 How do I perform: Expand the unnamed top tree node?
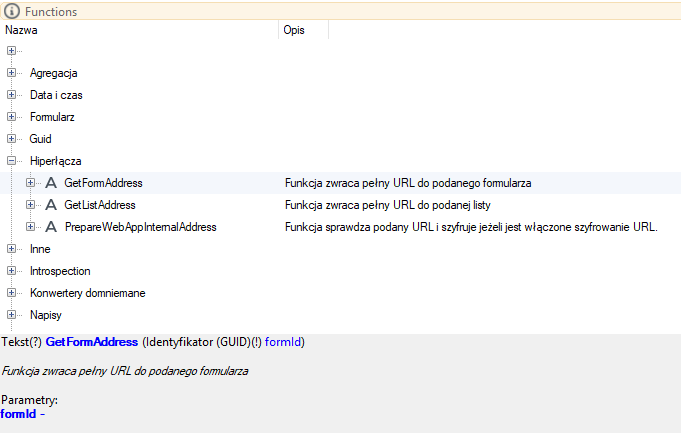[11, 51]
